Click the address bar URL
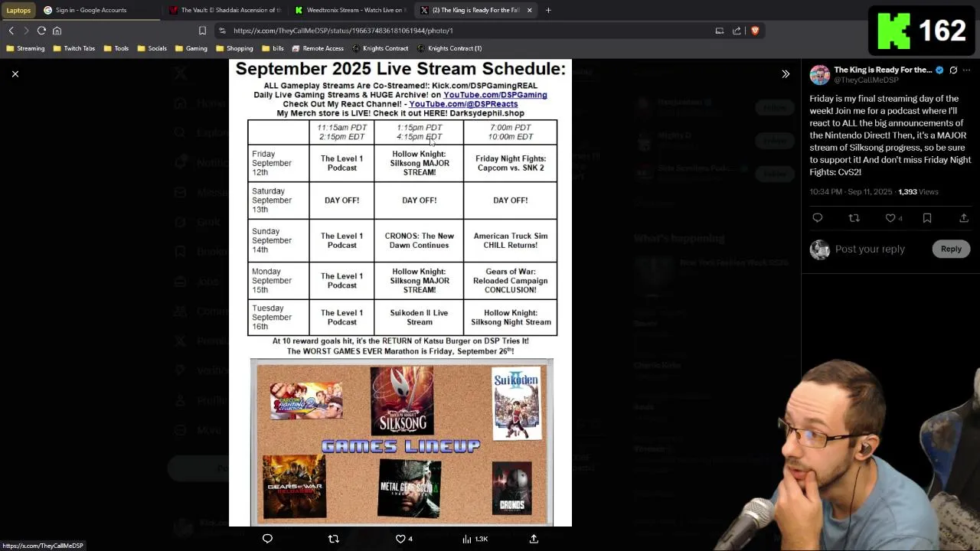980x551 pixels. pyautogui.click(x=343, y=31)
